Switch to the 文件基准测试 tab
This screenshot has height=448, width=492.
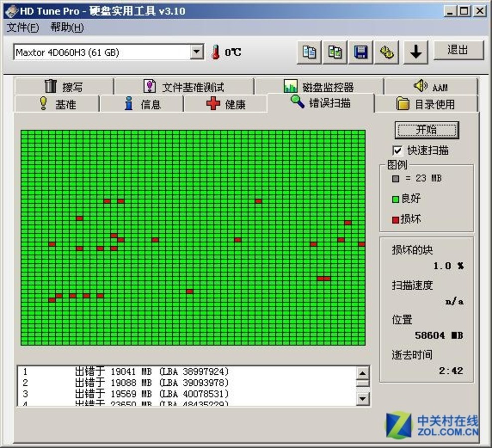tap(184, 86)
